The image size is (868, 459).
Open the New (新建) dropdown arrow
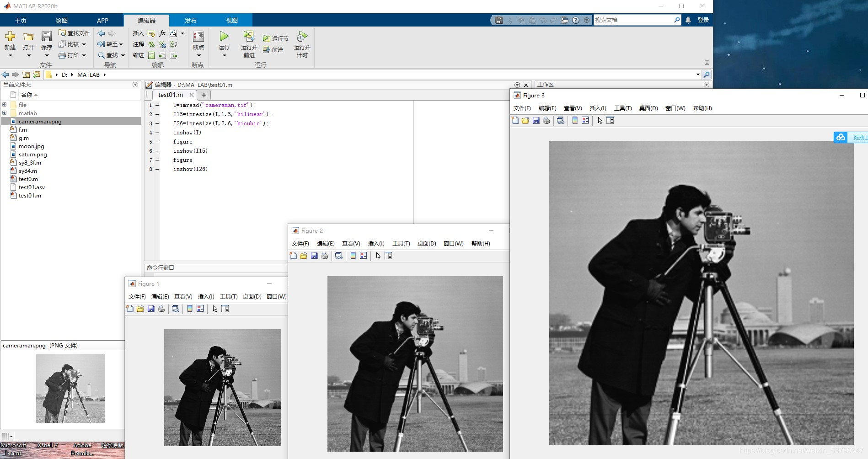pos(10,56)
